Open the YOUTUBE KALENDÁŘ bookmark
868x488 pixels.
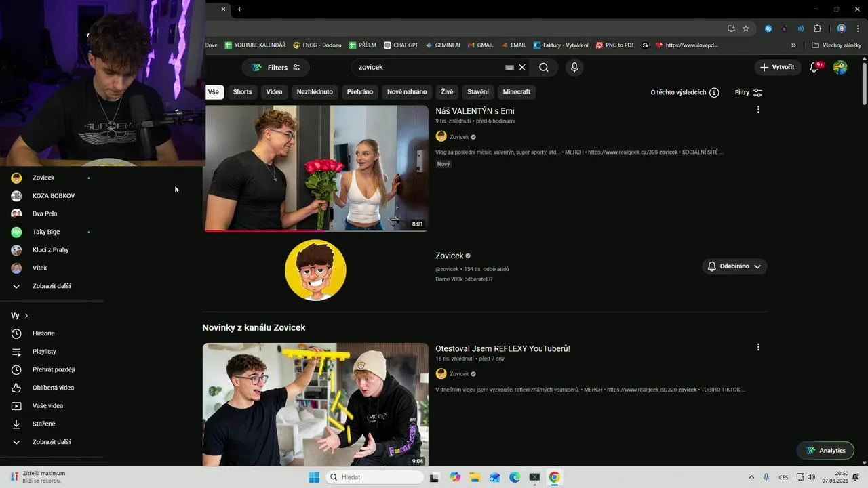tap(255, 45)
